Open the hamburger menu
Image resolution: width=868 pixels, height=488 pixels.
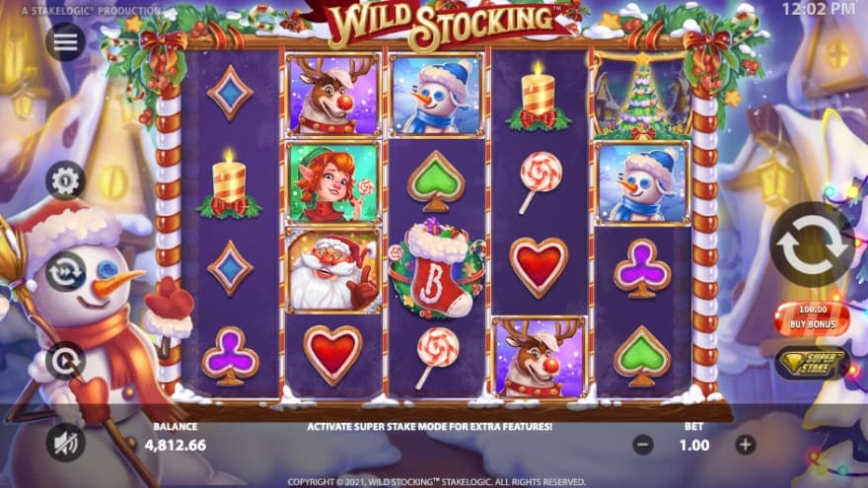click(65, 41)
